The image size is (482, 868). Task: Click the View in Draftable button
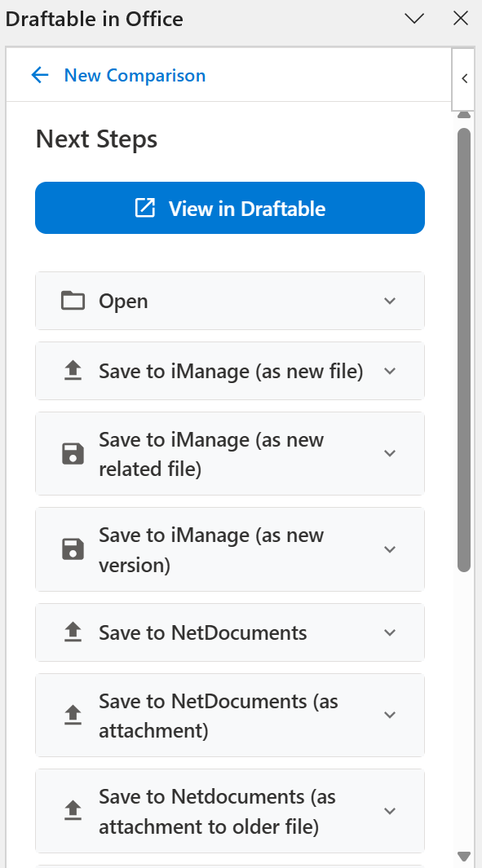(229, 208)
